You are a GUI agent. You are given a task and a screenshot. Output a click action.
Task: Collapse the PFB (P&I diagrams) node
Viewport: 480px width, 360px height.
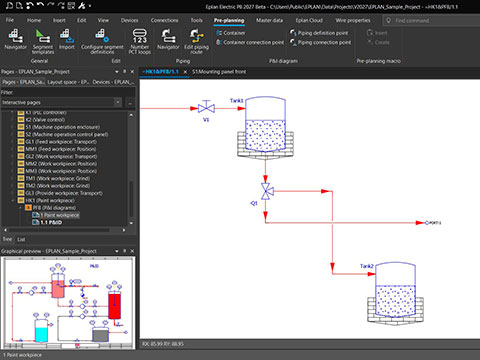coord(20,208)
